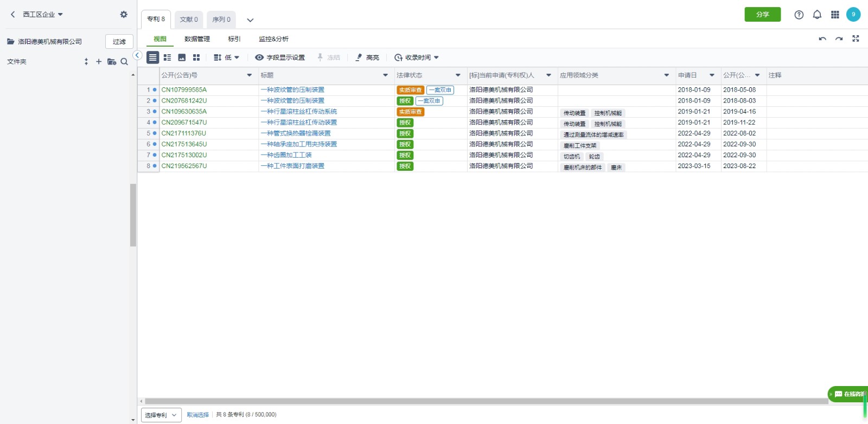
Task: Switch to 视图 tab
Action: (160, 39)
